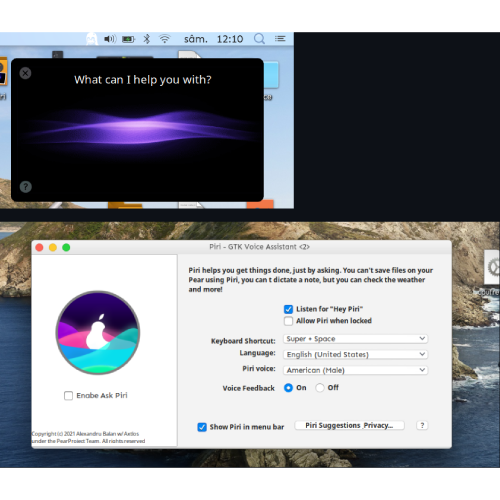Screen dimensions: 500x500
Task: Open the Bluetooth menu bar icon
Action: pos(147,39)
